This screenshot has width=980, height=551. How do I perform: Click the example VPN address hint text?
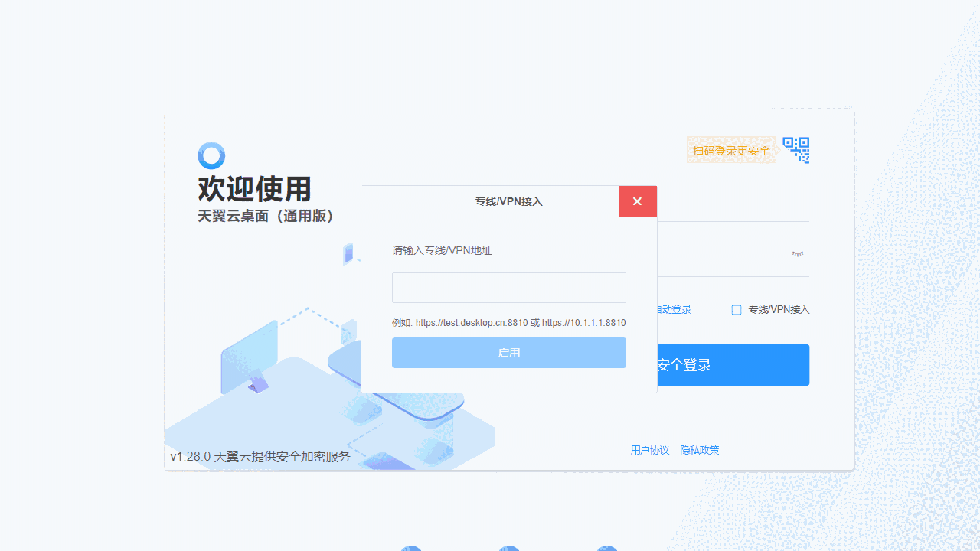[508, 322]
